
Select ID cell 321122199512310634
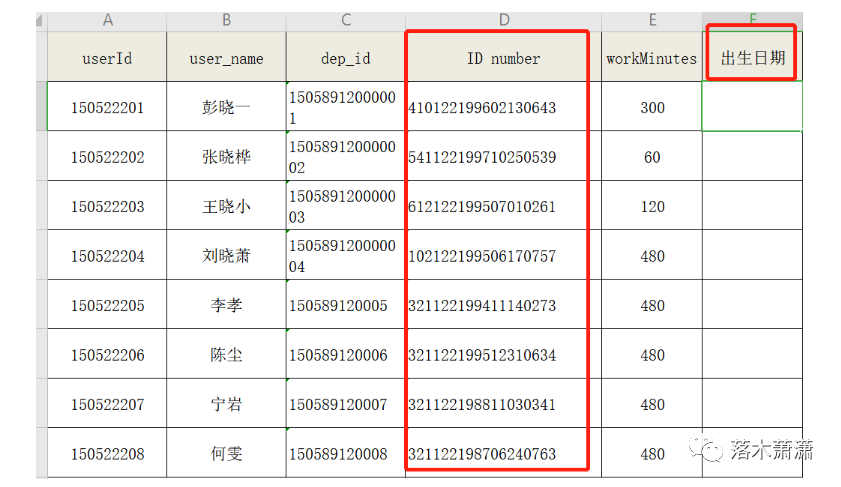[503, 354]
